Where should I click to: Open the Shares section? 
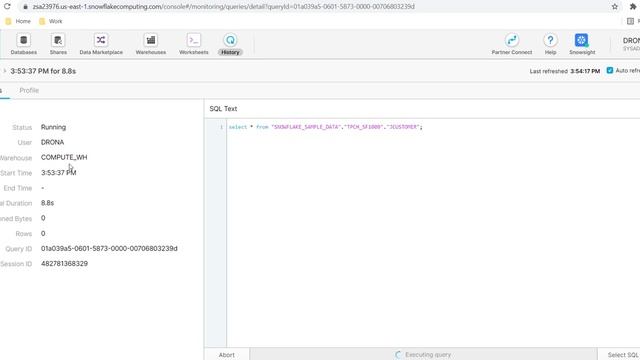tap(58, 44)
